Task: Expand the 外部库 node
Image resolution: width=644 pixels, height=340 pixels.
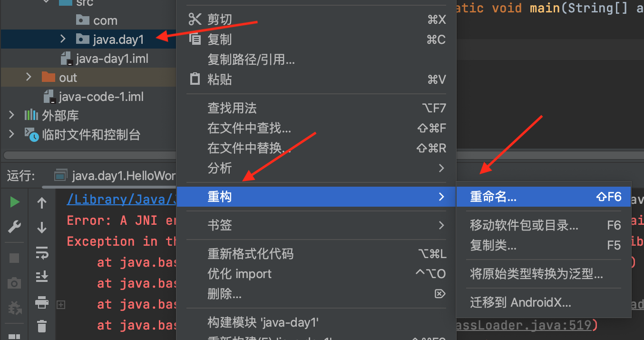Action: coord(12,115)
